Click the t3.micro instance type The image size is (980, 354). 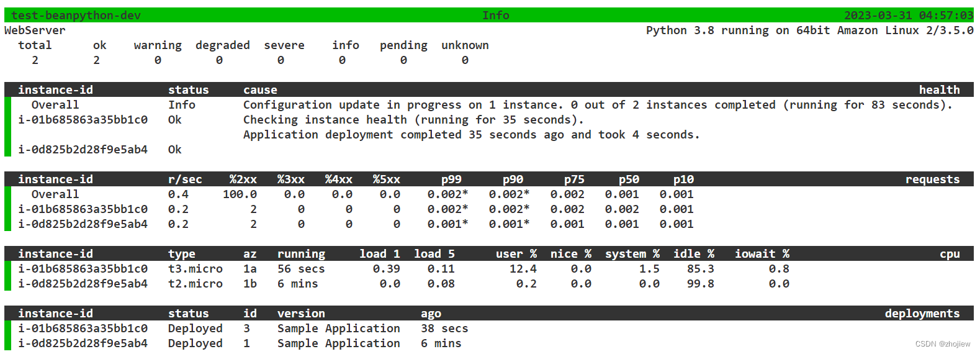click(196, 269)
